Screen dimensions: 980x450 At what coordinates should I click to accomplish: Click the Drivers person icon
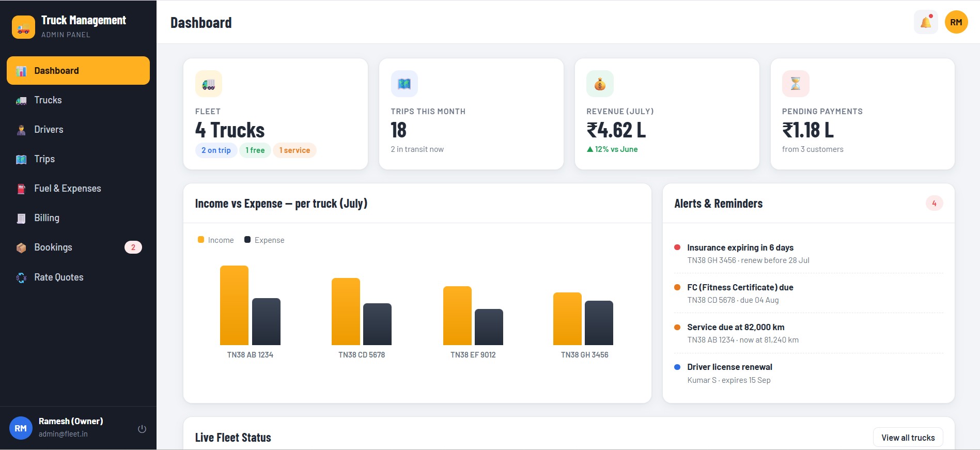pyautogui.click(x=21, y=130)
